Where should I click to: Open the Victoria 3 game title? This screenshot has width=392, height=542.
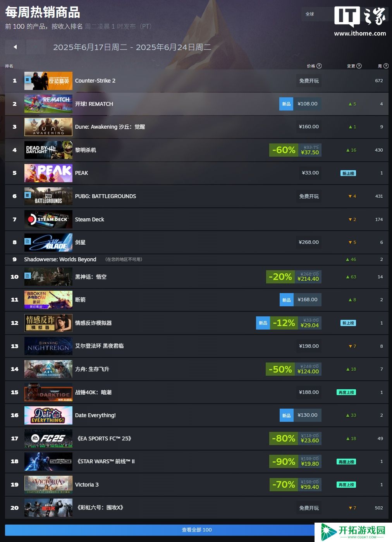87,485
